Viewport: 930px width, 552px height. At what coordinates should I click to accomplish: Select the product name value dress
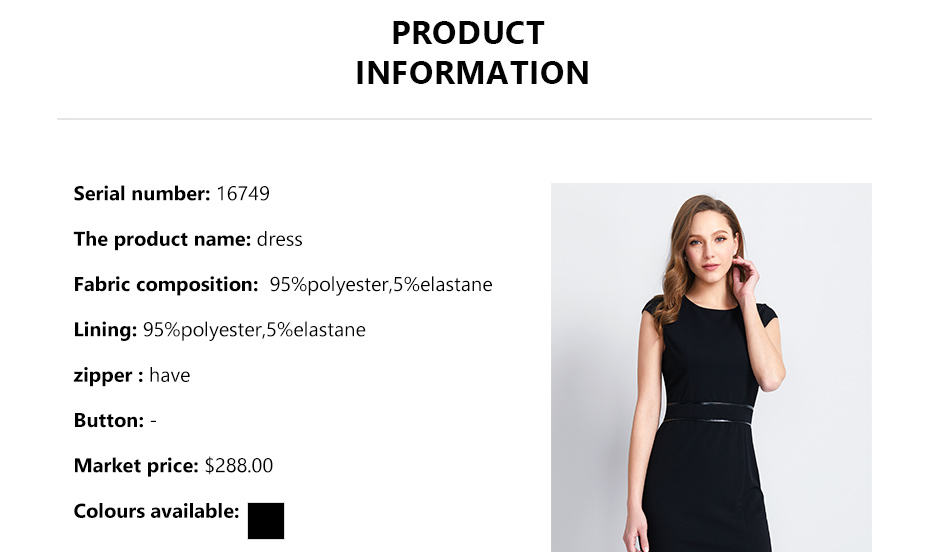coord(280,240)
